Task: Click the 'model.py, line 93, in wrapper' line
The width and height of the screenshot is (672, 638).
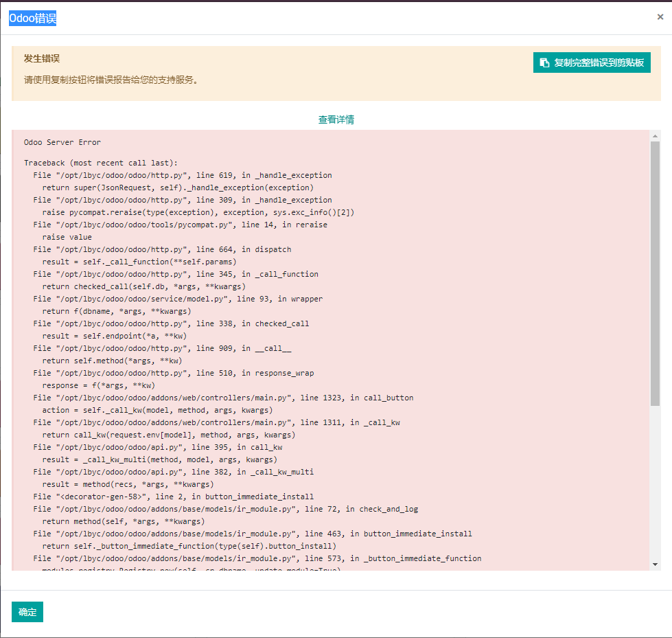Action: click(x=178, y=299)
